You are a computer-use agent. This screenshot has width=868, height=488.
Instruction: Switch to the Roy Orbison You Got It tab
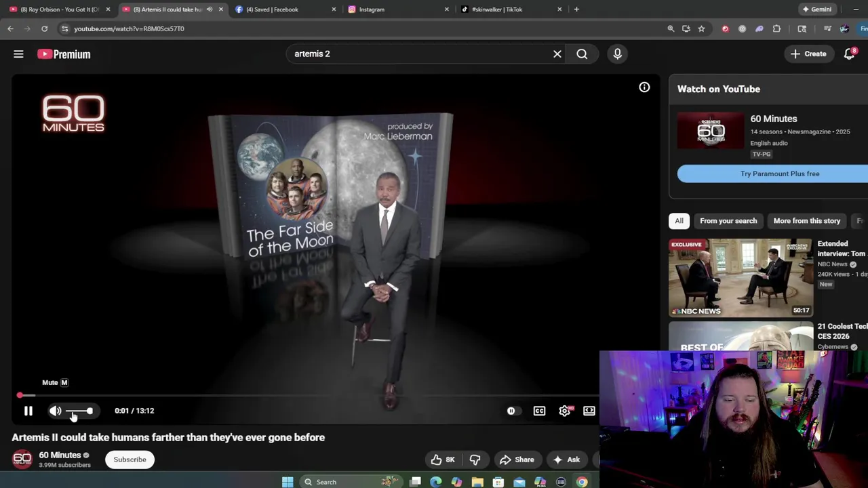[x=58, y=9]
